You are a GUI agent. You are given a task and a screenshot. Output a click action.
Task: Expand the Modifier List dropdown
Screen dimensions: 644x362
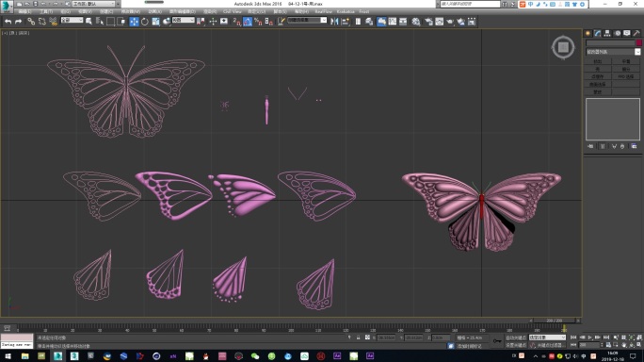(x=613, y=52)
